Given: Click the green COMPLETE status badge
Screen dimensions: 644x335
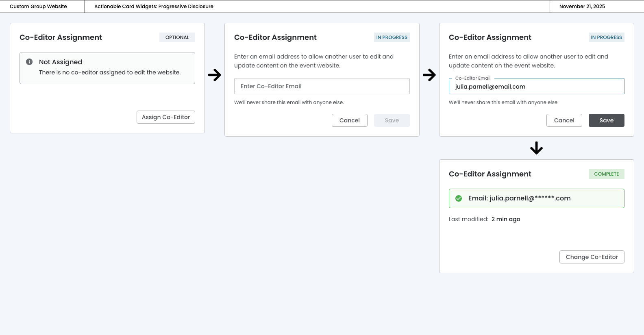Looking at the screenshot, I should (606, 174).
